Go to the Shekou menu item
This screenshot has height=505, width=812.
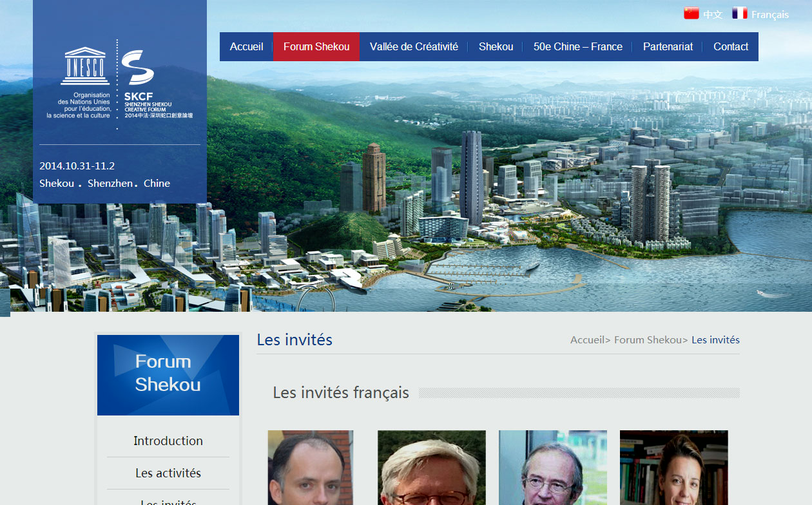coord(496,46)
